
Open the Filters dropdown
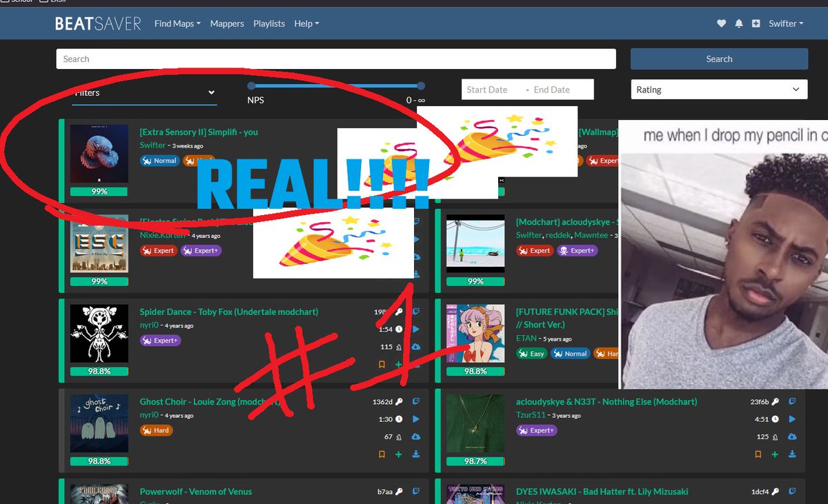[x=144, y=92]
